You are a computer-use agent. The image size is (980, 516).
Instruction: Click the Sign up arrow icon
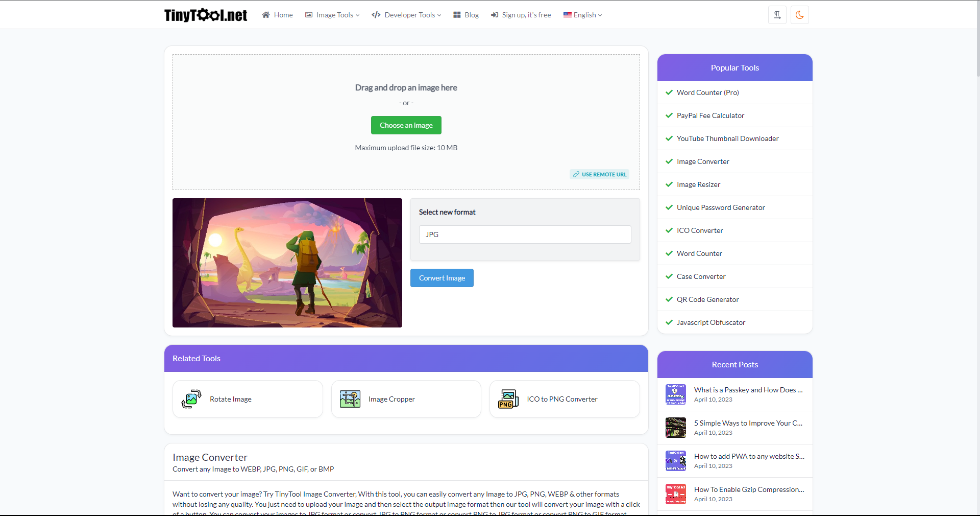(494, 15)
